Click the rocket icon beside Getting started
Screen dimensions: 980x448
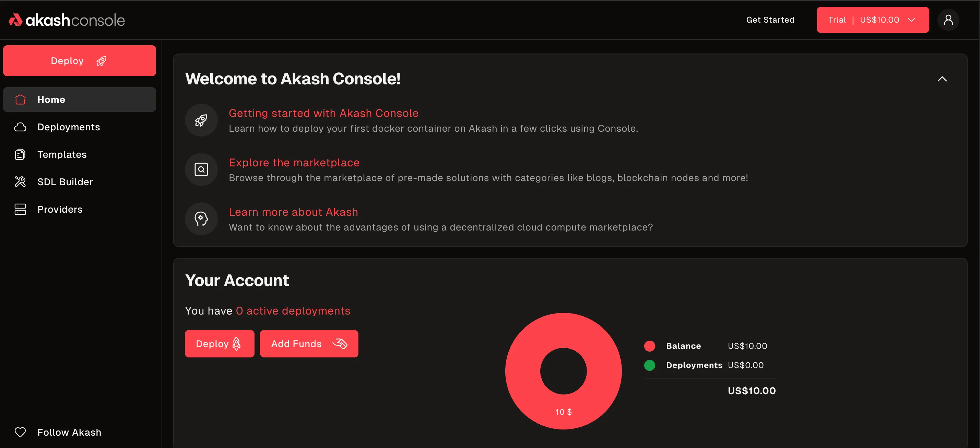(201, 120)
